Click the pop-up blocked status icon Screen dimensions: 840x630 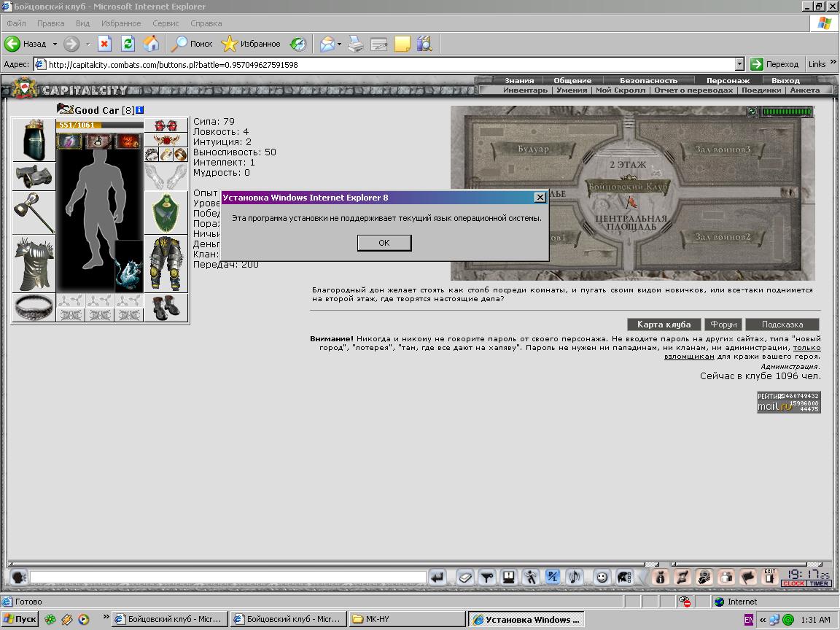(685, 602)
